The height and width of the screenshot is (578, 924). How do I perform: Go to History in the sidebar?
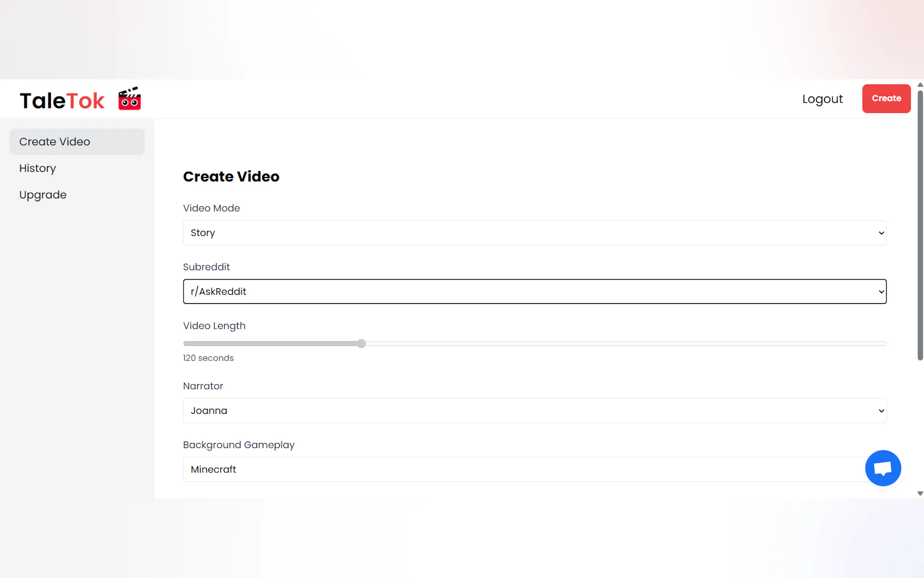(x=37, y=168)
